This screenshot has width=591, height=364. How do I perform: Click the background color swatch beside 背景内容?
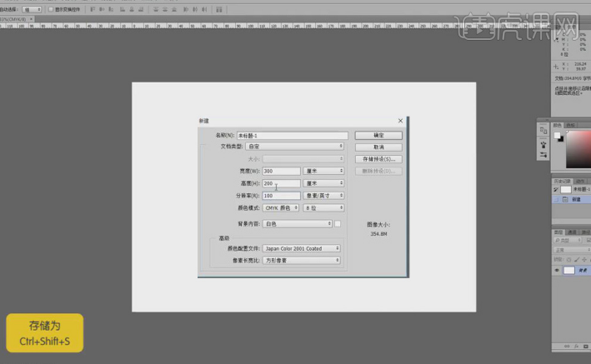coord(338,224)
